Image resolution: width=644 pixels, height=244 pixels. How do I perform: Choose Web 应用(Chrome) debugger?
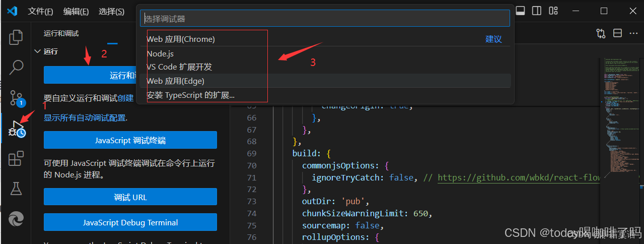coord(325,39)
